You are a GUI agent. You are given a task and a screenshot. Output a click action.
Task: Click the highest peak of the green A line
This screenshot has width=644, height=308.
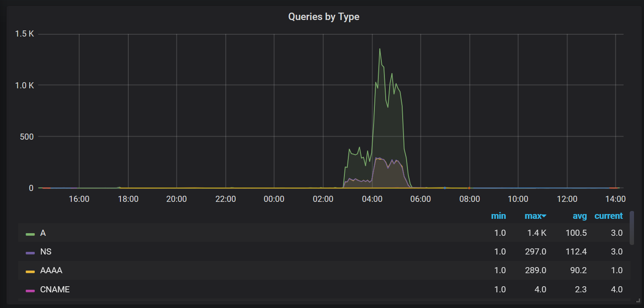pyautogui.click(x=380, y=49)
